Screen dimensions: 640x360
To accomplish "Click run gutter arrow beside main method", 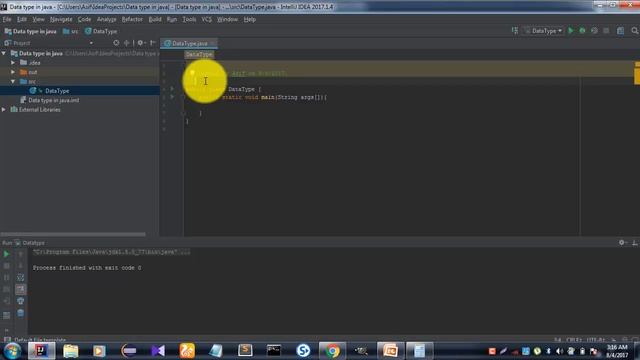I will [172, 97].
